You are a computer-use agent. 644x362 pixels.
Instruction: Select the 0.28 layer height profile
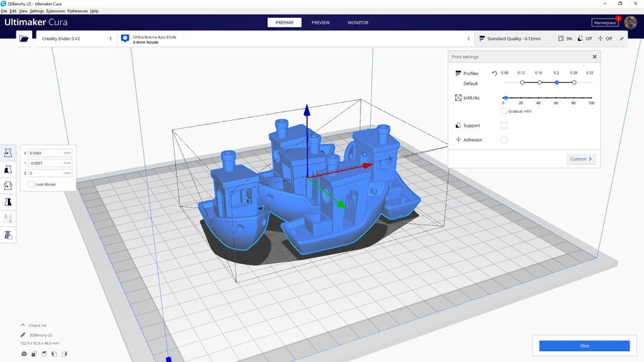point(574,82)
